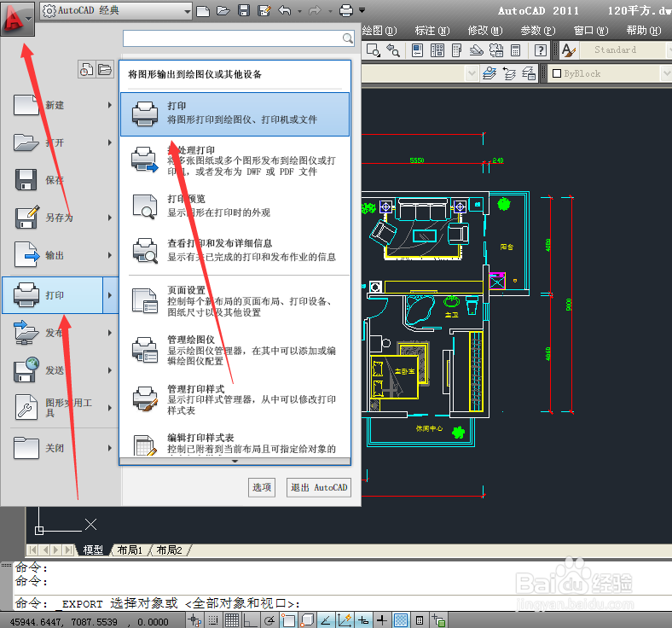Click the search magnifier in menu search box
This screenshot has height=628, width=672.
point(348,38)
